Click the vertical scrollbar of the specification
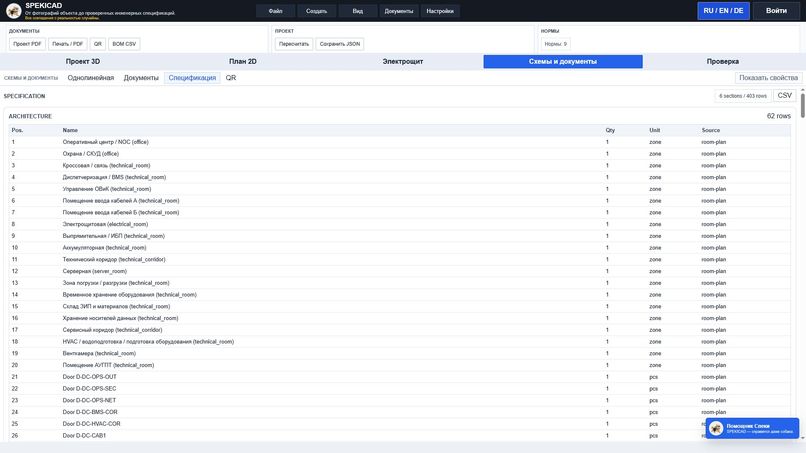Image resolution: width=806 pixels, height=453 pixels. 802,104
